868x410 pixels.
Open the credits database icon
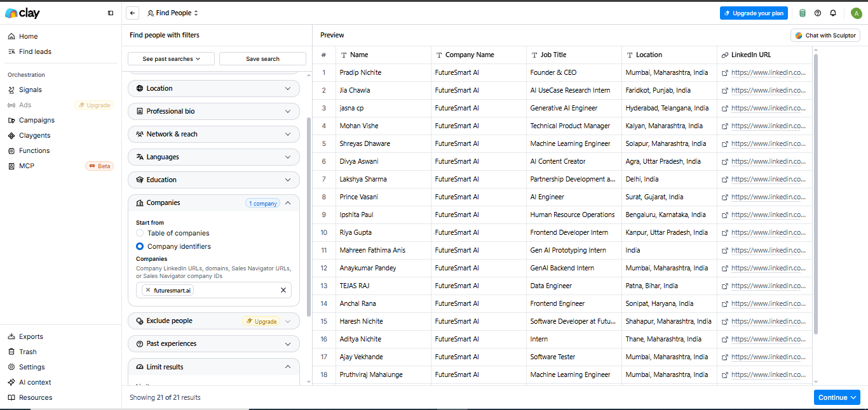[803, 13]
